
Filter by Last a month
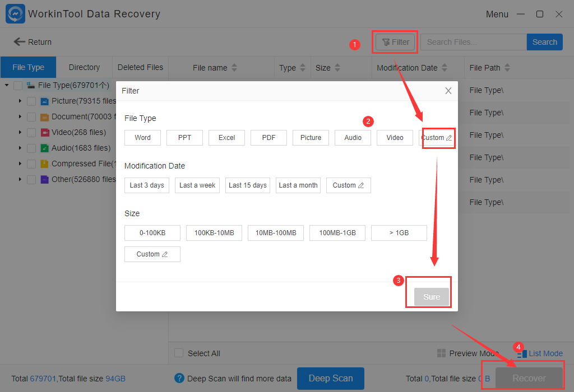coord(298,185)
